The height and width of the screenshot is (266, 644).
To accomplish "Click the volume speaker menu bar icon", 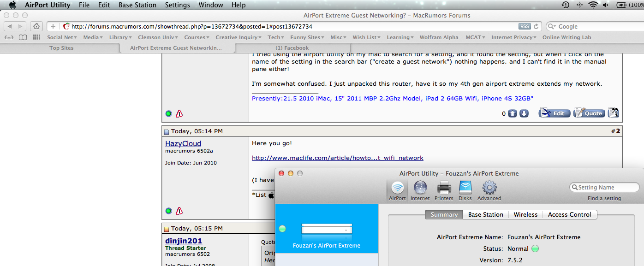I will pyautogui.click(x=606, y=5).
